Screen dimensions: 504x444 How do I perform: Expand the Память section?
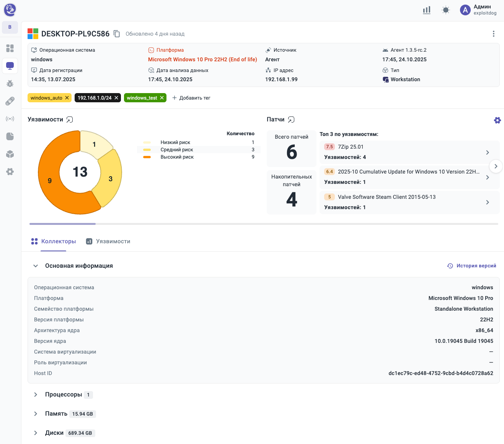tap(36, 414)
